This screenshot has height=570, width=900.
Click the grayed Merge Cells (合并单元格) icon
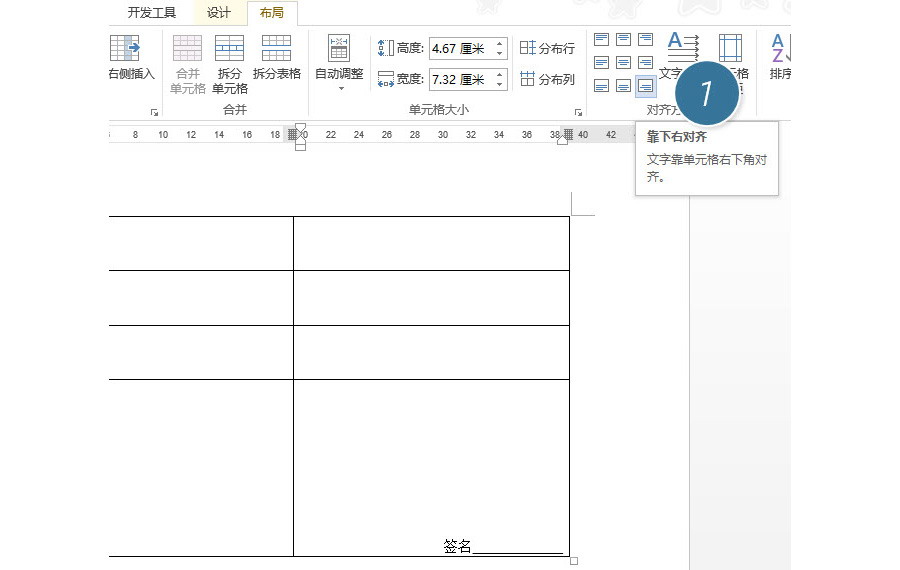[x=188, y=48]
